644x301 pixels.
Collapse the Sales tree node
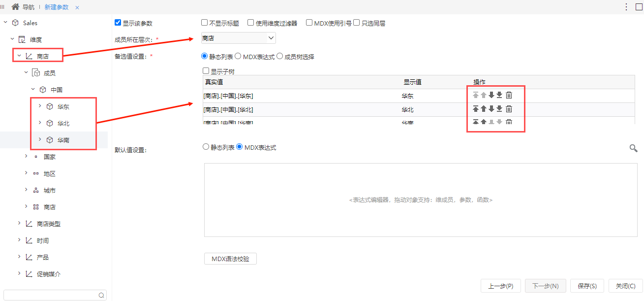pos(5,23)
